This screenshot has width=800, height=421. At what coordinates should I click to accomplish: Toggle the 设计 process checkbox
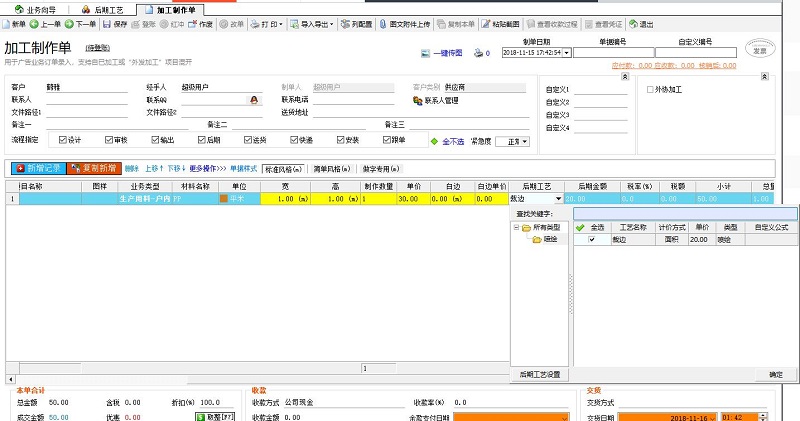[62, 140]
